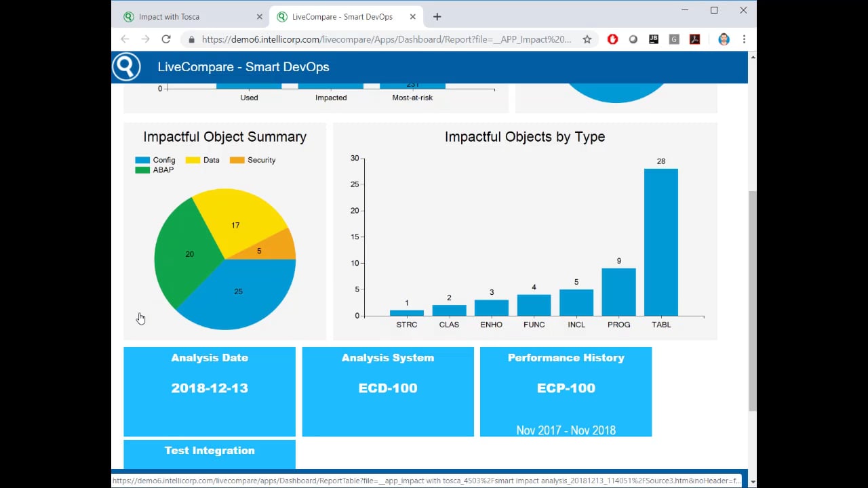Click the Impactful Object Summary heading
Screen dimensions: 868x488
224,136
